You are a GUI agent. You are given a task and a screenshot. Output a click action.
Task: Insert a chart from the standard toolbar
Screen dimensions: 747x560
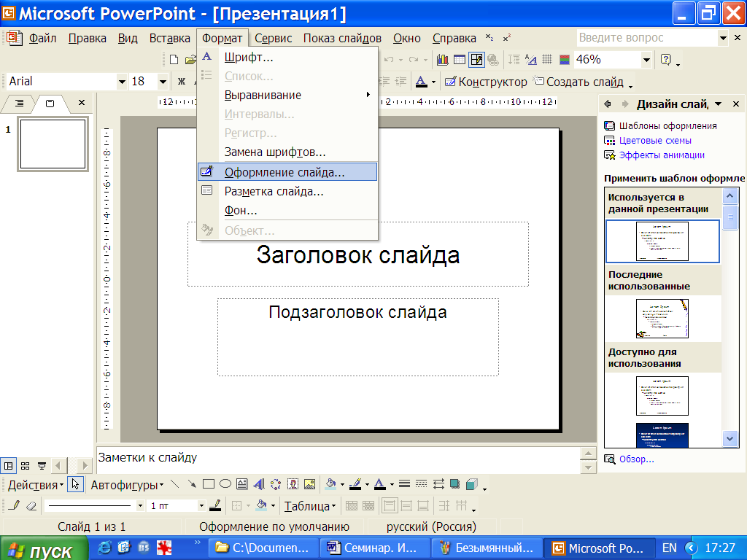point(443,60)
